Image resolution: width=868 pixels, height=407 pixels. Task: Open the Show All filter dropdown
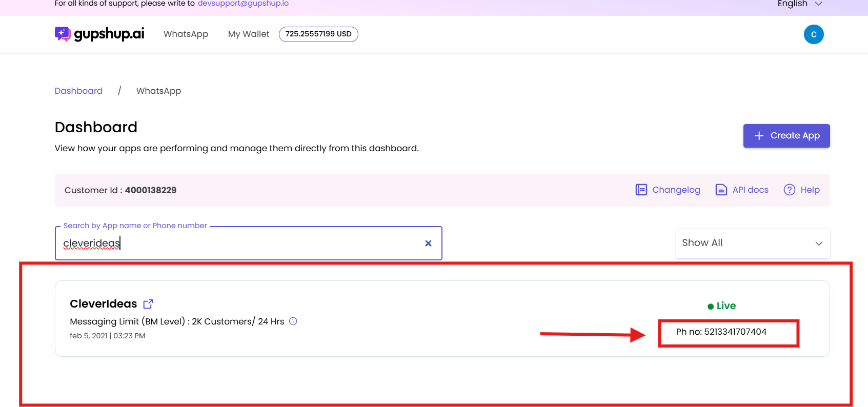coord(752,243)
